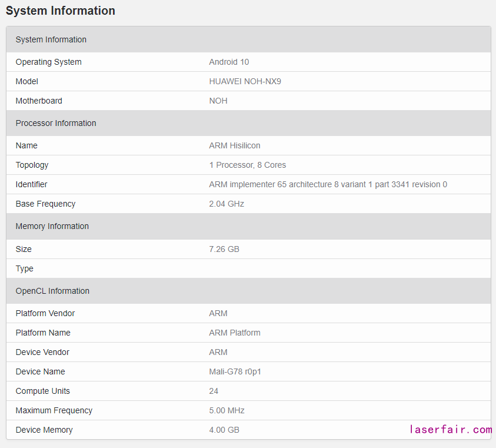Click the Android 10 operating system value
The height and width of the screenshot is (448, 496).
(229, 62)
